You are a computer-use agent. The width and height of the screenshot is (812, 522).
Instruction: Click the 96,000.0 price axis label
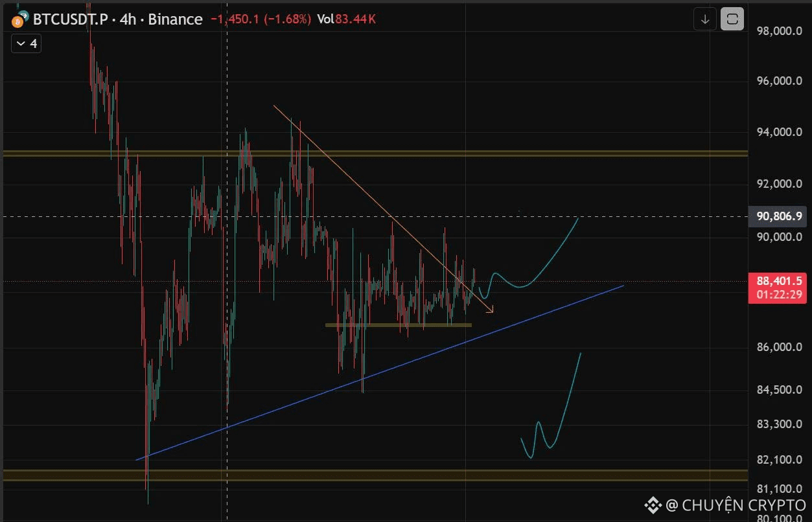point(779,81)
